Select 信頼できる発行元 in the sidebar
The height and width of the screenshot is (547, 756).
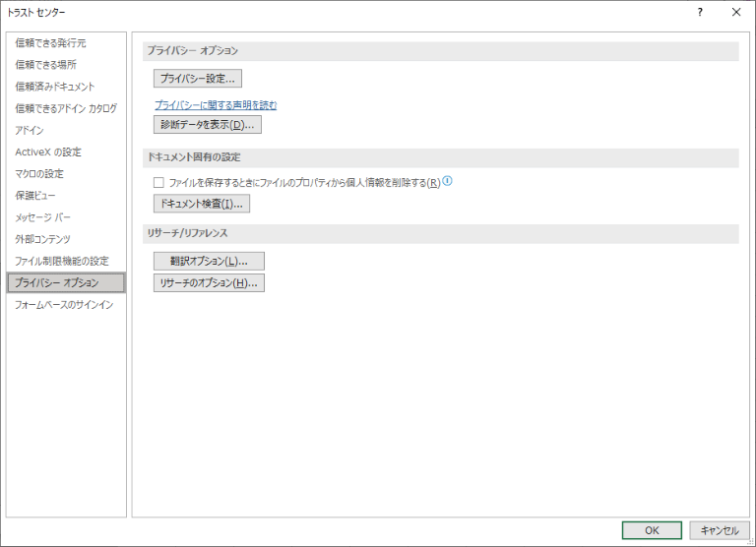coord(50,43)
